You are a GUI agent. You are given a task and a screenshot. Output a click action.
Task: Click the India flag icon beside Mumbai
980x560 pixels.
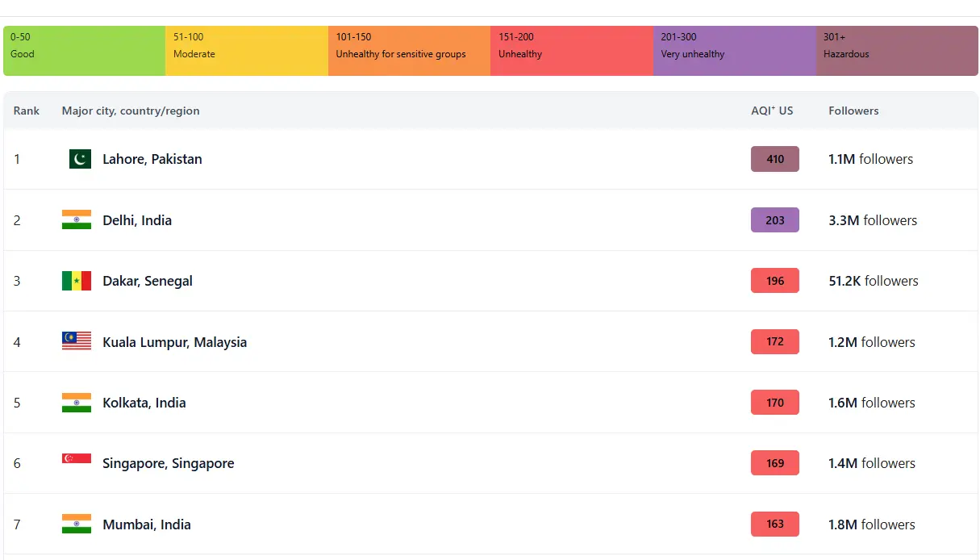point(77,524)
